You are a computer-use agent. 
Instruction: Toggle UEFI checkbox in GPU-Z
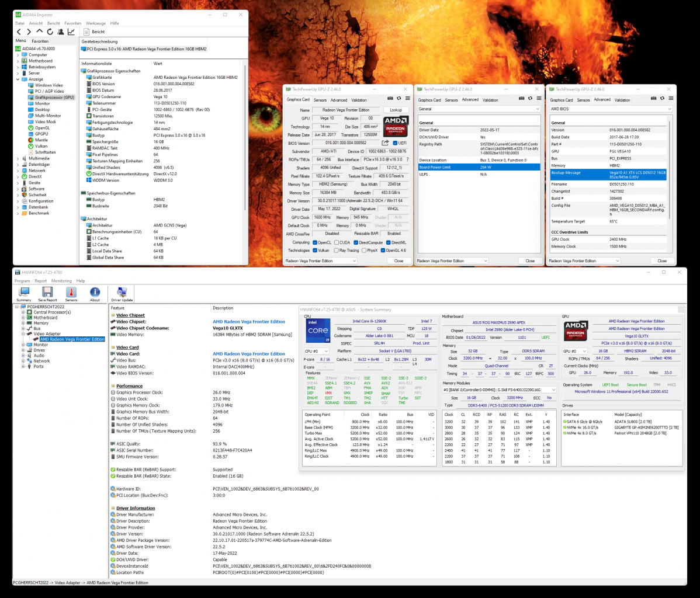tap(395, 143)
